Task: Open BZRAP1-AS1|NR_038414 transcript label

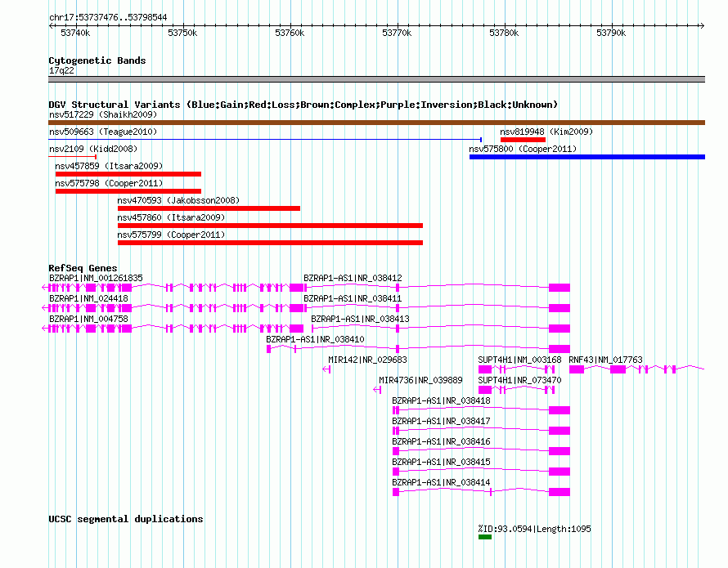Action: point(441,482)
